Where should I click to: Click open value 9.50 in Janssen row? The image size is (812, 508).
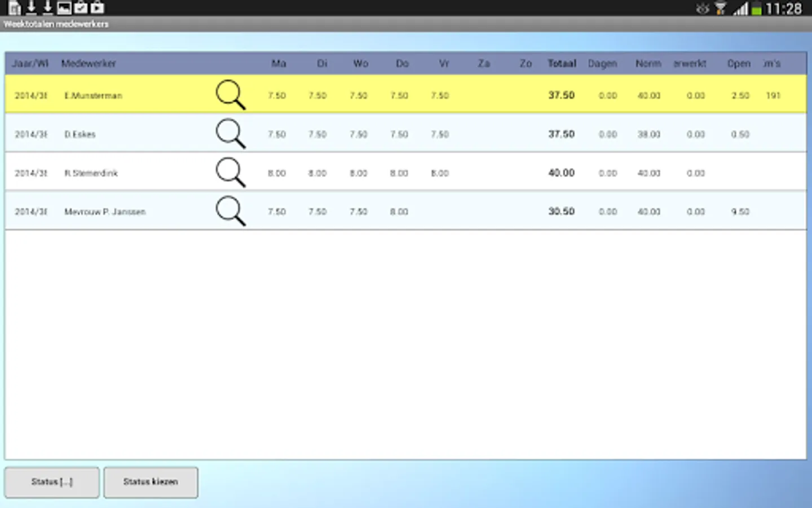click(x=740, y=212)
